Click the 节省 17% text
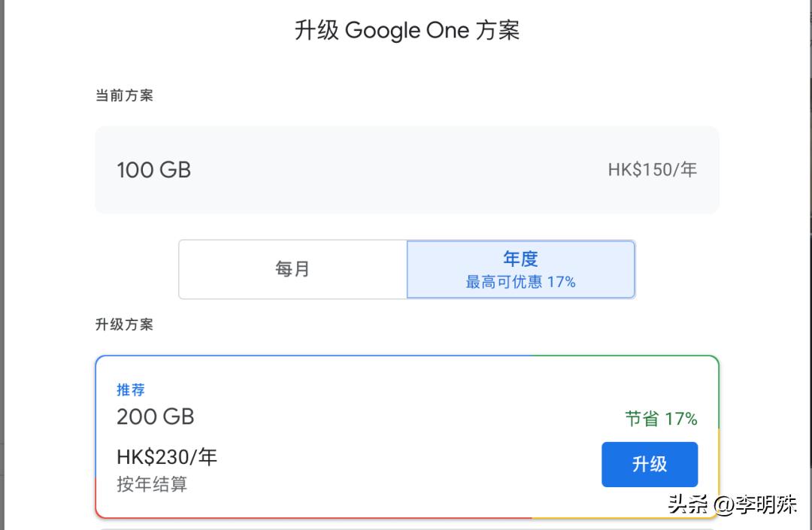The width and height of the screenshot is (812, 530). tap(660, 419)
